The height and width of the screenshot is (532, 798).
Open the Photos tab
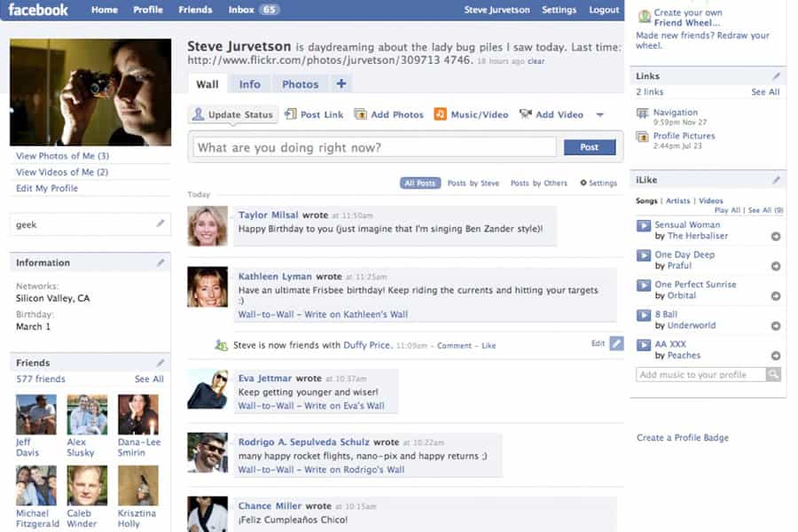[x=301, y=84]
